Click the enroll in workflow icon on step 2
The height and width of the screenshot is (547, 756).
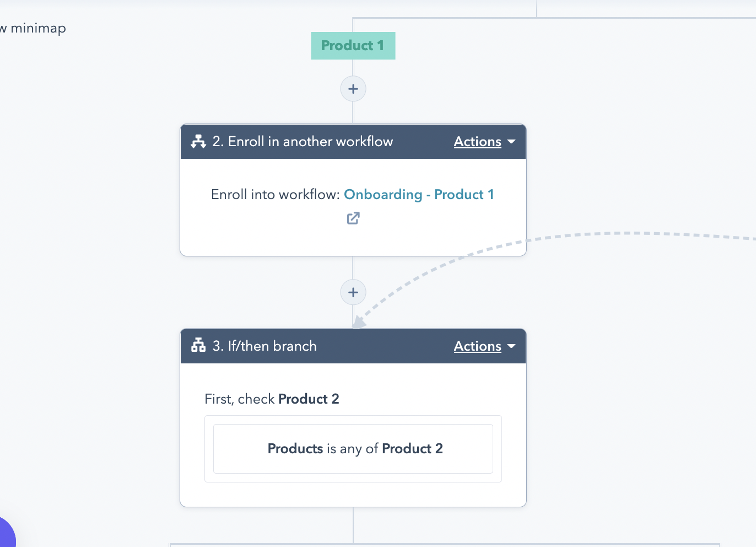[x=198, y=142]
